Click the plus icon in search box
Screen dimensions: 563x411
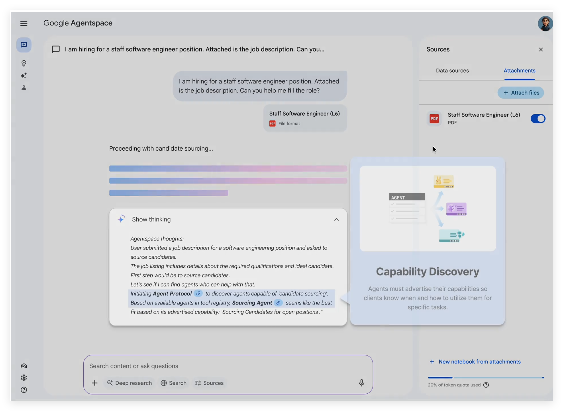point(94,383)
